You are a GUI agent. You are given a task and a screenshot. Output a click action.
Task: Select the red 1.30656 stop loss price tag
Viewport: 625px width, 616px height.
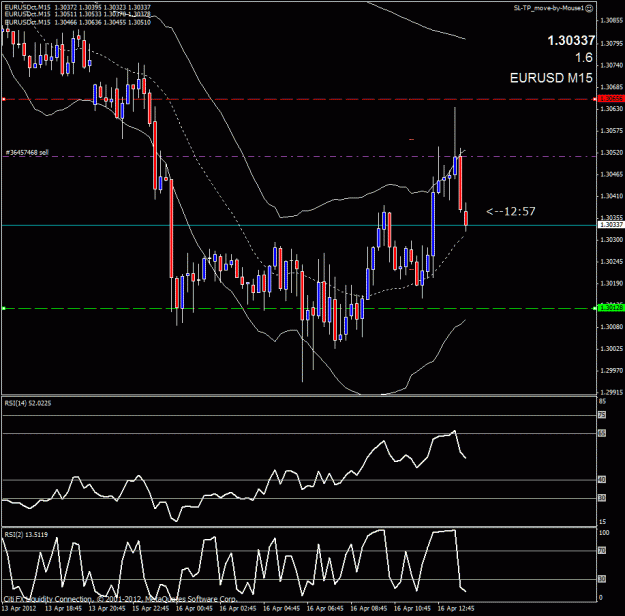[611, 98]
